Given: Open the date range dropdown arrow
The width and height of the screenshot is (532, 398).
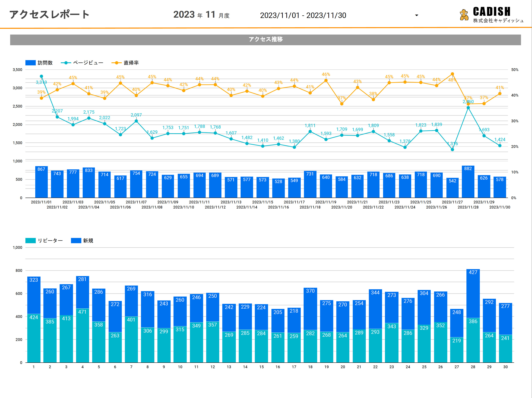Looking at the screenshot, I should tap(417, 15).
